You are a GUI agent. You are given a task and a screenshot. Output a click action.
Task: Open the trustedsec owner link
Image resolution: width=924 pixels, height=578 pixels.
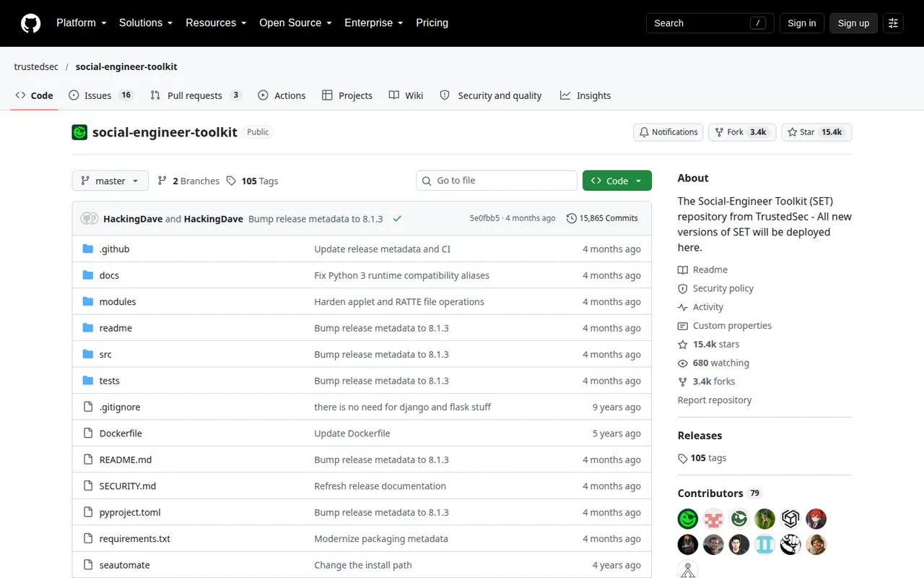pos(36,66)
